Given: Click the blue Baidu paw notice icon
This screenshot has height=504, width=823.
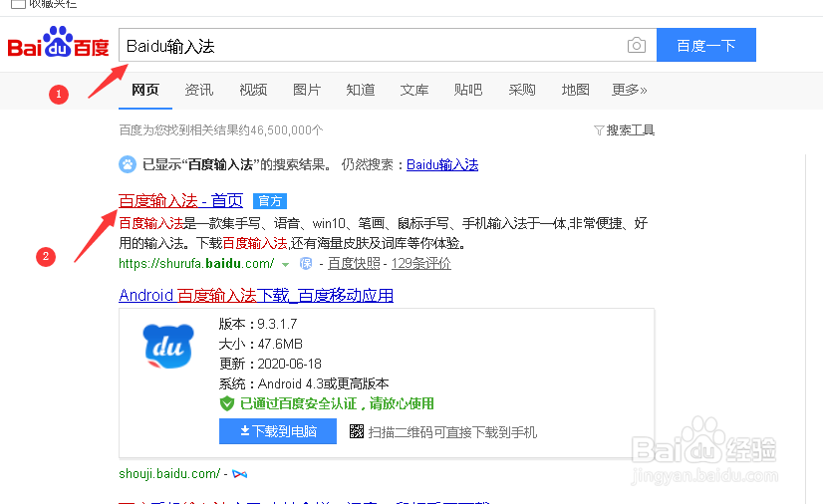Looking at the screenshot, I should pyautogui.click(x=127, y=164).
